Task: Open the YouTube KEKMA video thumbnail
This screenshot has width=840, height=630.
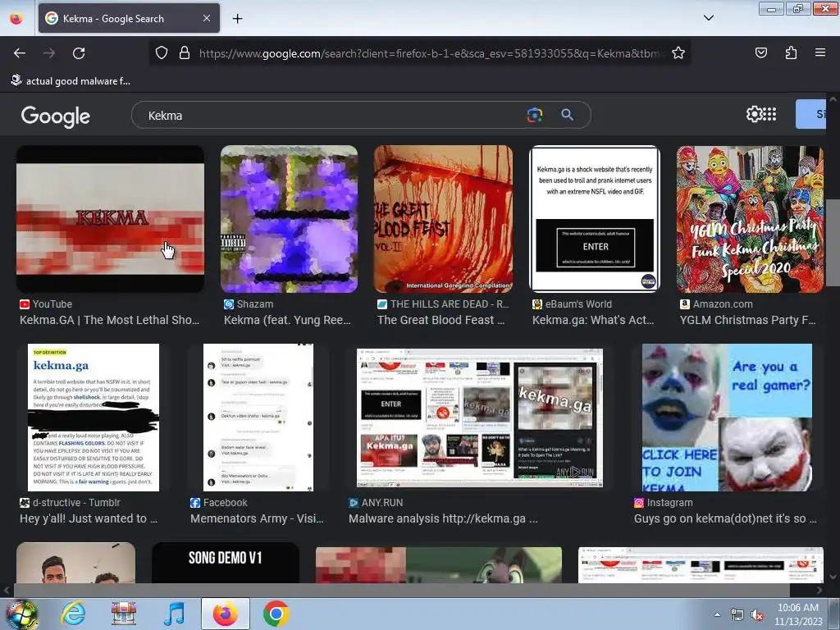Action: pos(111,219)
